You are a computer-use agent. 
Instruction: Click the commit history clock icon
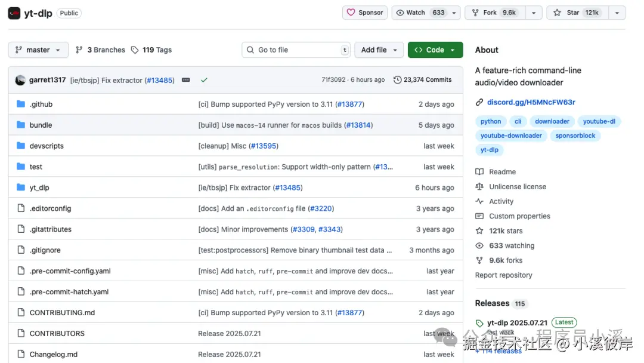pos(398,80)
